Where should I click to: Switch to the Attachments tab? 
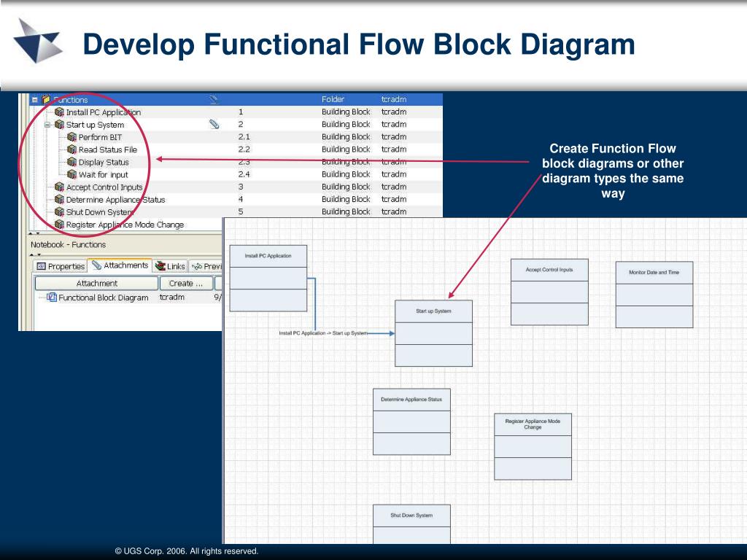(120, 265)
